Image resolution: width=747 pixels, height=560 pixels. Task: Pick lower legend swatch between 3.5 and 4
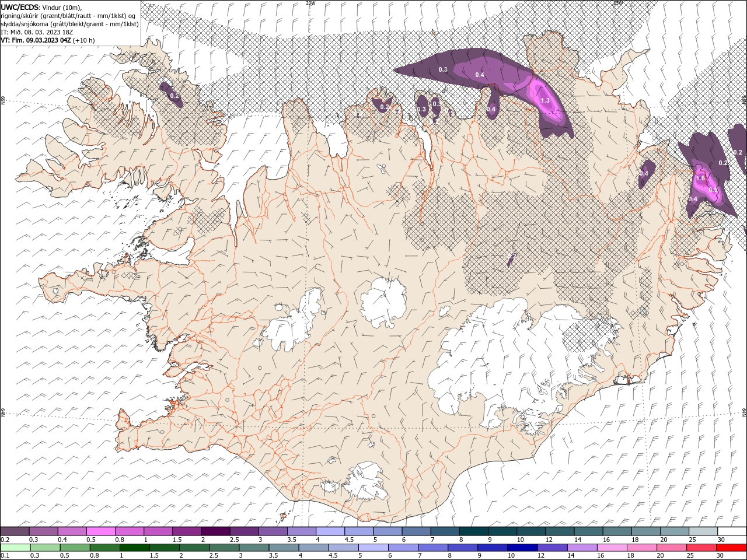284,548
